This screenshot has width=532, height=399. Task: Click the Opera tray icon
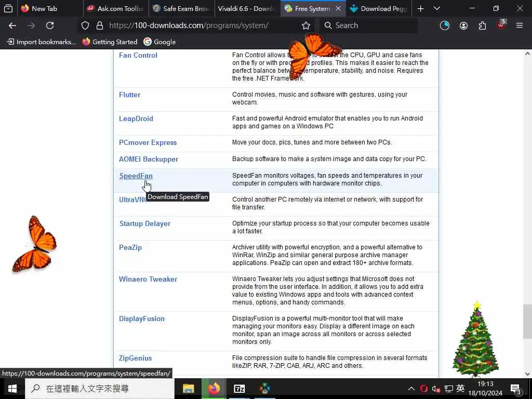click(x=424, y=389)
